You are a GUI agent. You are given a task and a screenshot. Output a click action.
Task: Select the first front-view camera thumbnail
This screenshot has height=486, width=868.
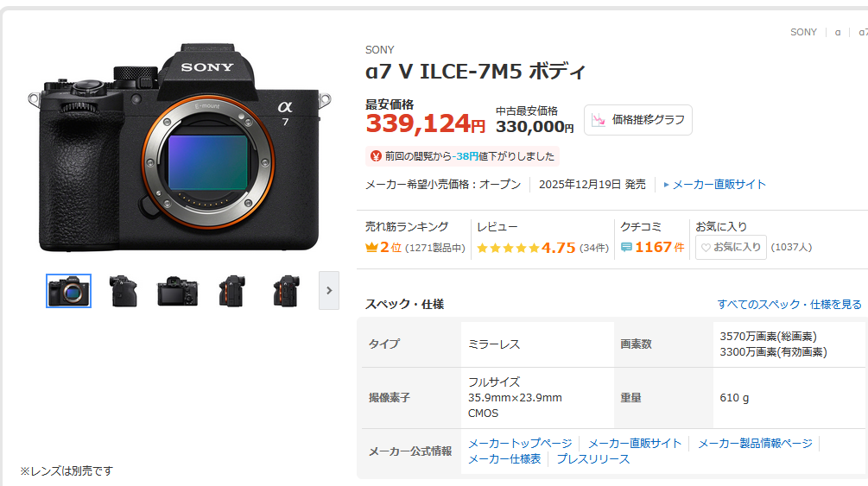coord(68,291)
